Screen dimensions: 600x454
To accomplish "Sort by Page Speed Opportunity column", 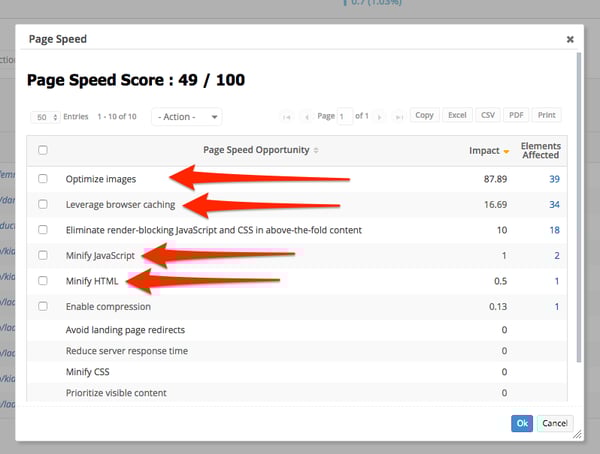I will [261, 150].
